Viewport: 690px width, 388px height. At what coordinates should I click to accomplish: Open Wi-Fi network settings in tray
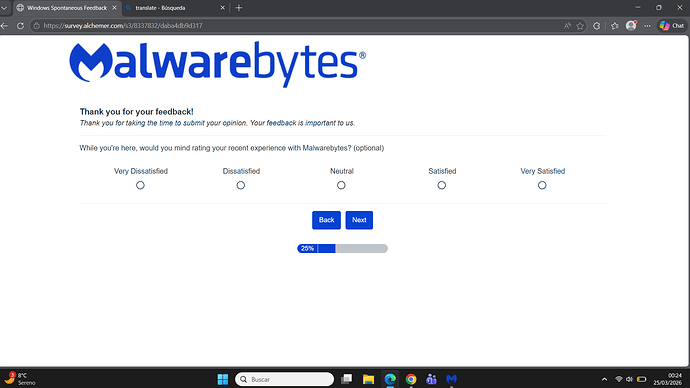618,379
